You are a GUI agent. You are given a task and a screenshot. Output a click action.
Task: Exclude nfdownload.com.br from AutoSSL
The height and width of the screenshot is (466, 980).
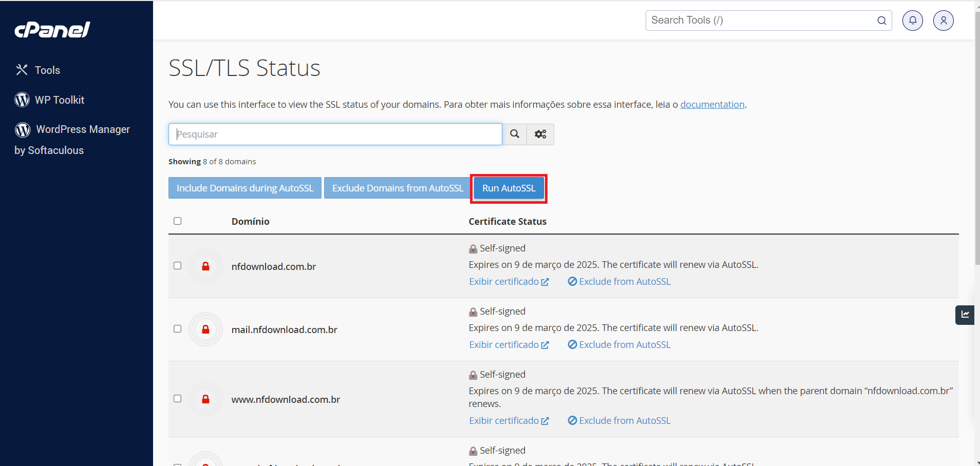(x=619, y=282)
